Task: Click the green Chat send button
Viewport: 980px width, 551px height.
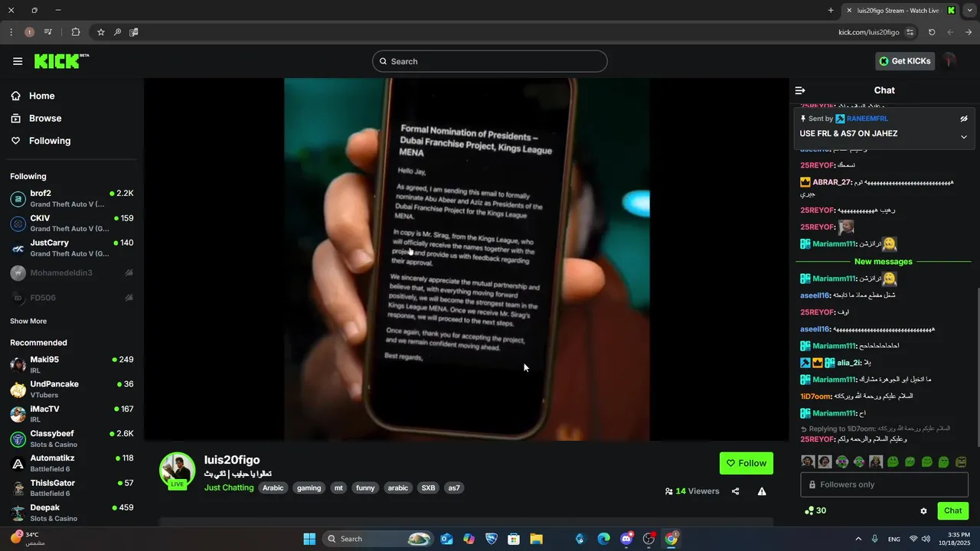Action: (952, 510)
